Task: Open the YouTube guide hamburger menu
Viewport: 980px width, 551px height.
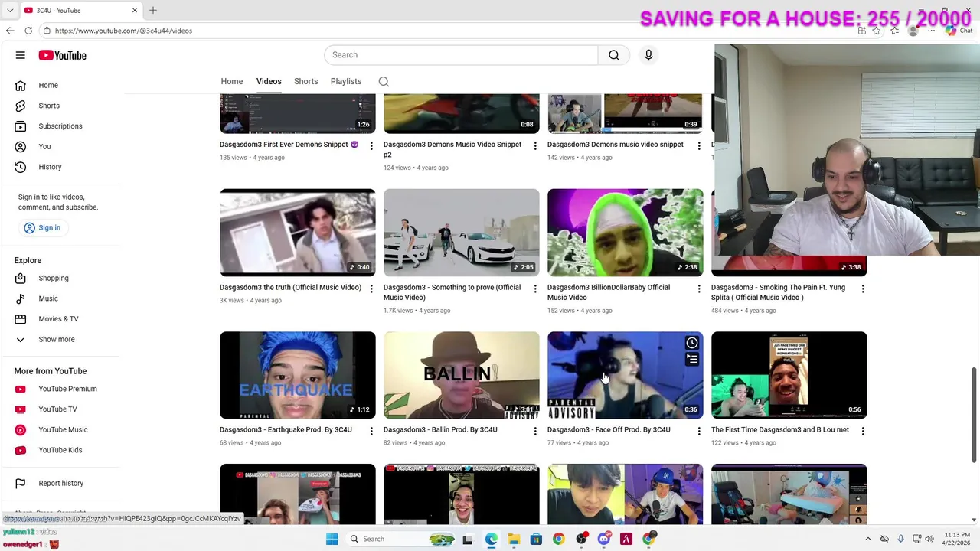Action: [x=21, y=55]
